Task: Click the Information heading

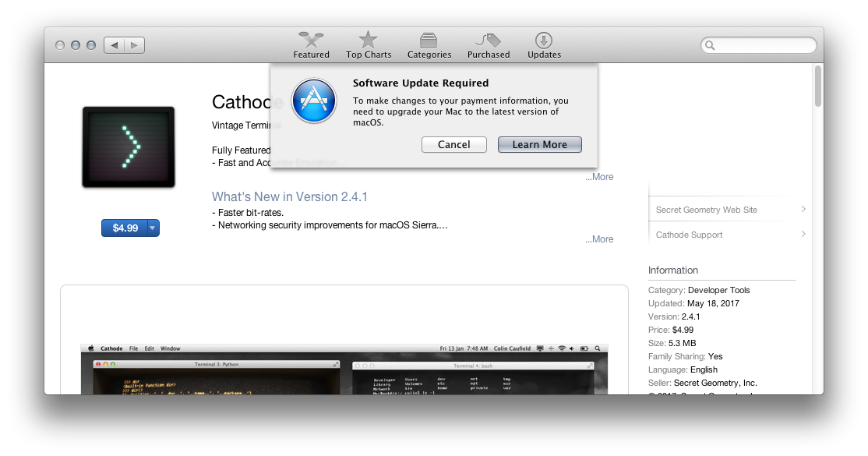Action: point(673,270)
